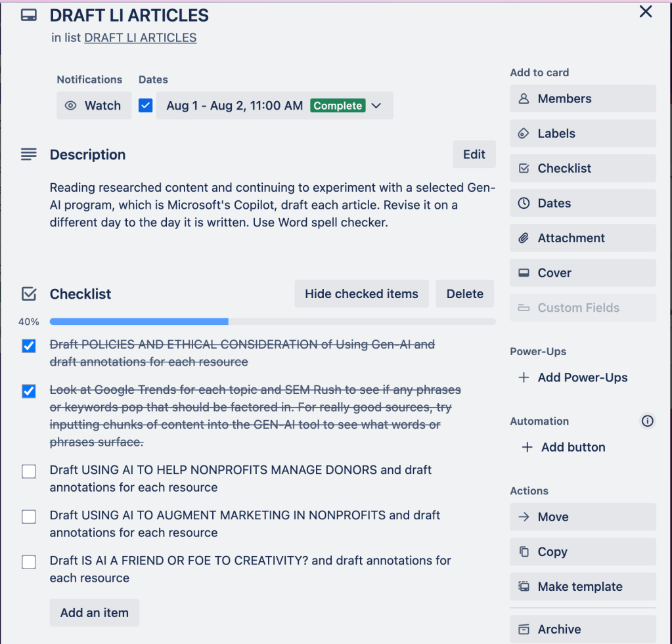Open the DRAFT LI ARTICLES list link
The height and width of the screenshot is (644, 672).
(x=141, y=38)
